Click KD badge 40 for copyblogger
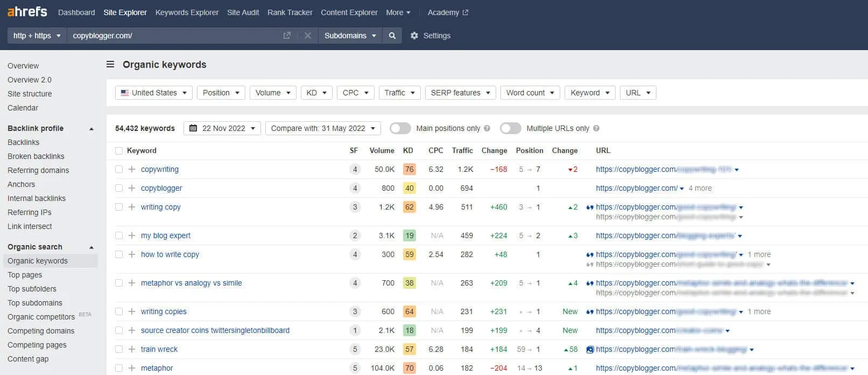The width and height of the screenshot is (868, 375). (410, 188)
